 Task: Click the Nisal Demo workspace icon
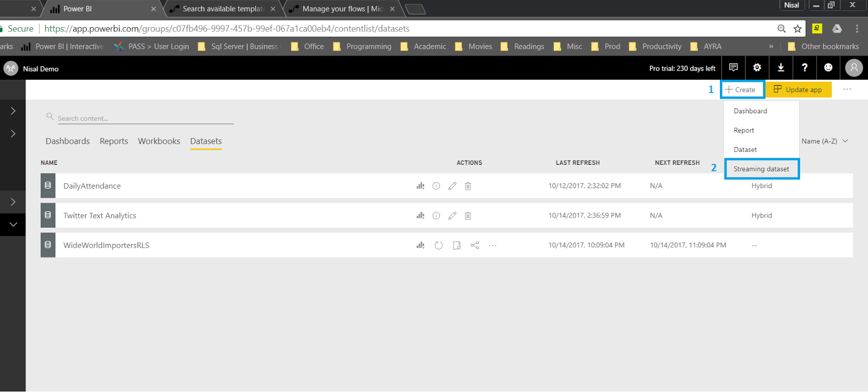pos(11,68)
